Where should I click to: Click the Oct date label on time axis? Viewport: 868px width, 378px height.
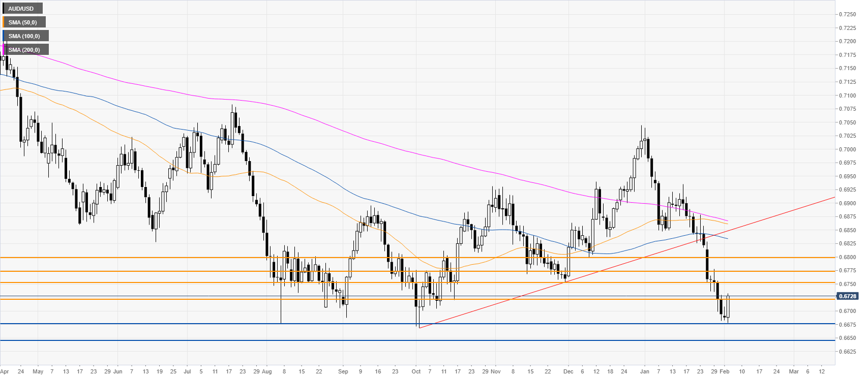pyautogui.click(x=416, y=371)
